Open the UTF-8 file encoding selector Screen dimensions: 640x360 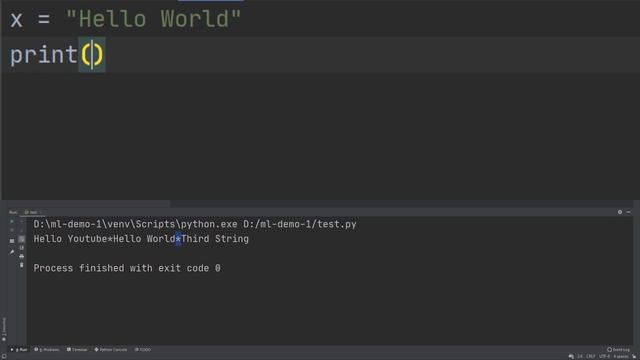[x=604, y=357]
